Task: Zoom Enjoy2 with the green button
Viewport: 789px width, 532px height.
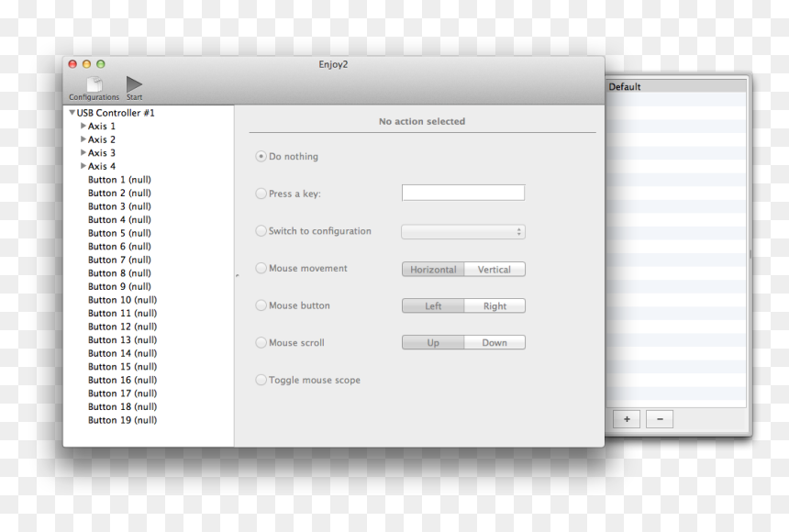Action: [x=101, y=64]
